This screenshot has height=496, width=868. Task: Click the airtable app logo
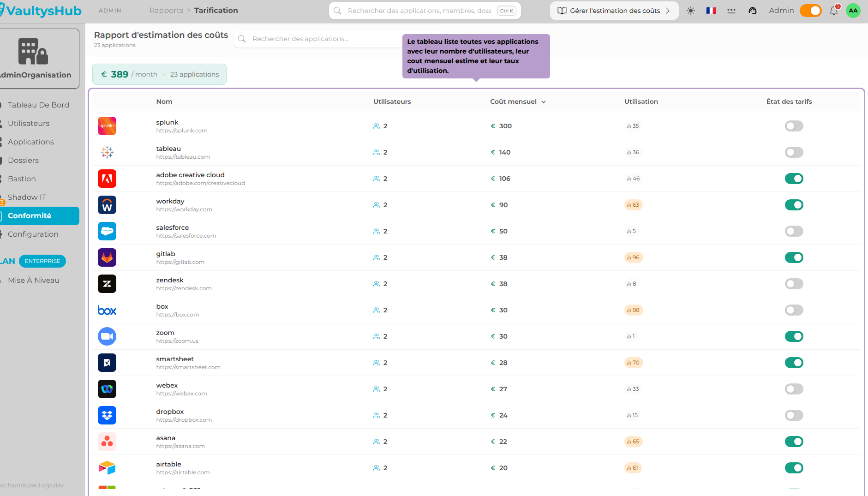107,468
